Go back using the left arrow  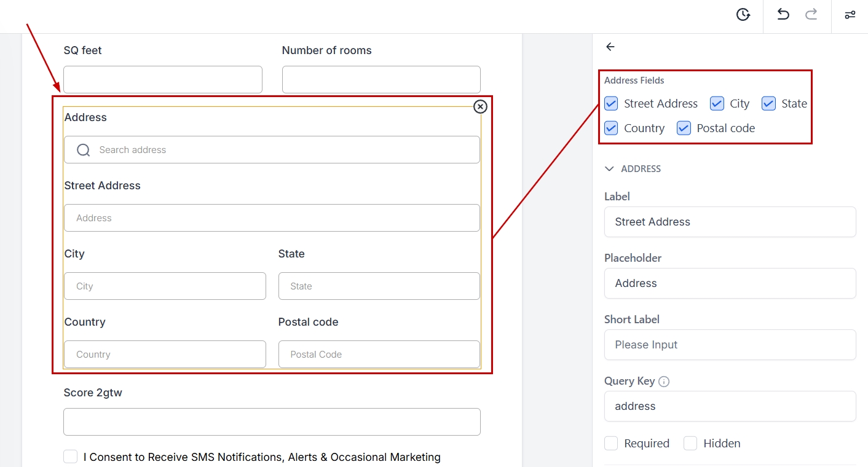pos(610,47)
